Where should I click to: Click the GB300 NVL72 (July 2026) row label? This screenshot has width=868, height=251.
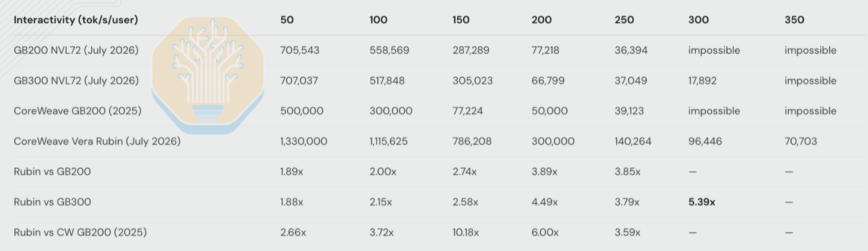tap(76, 80)
